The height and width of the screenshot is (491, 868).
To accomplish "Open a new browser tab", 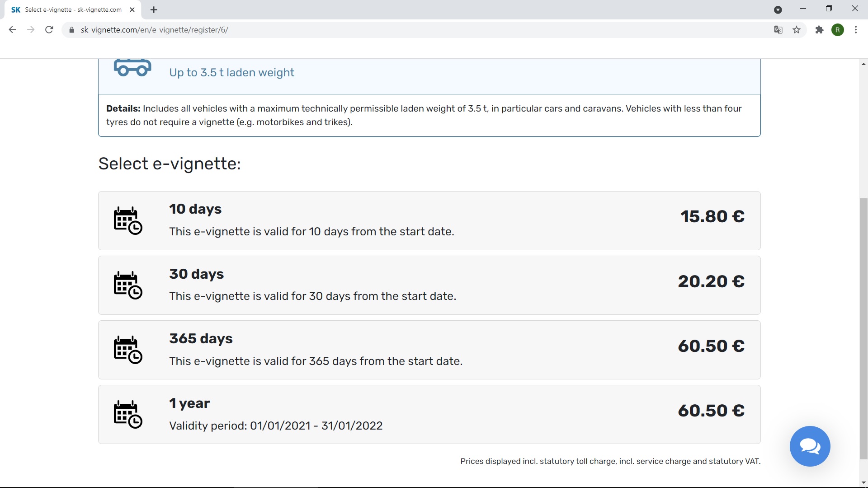I will click(154, 9).
